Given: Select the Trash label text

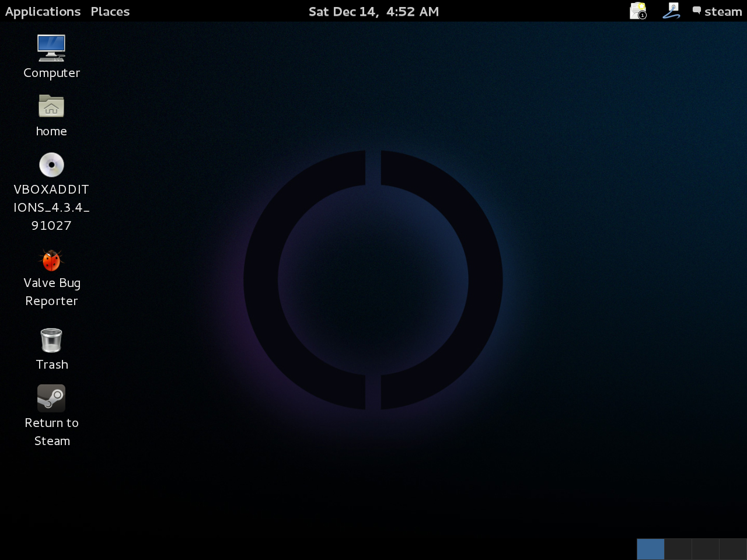Looking at the screenshot, I should [x=52, y=365].
